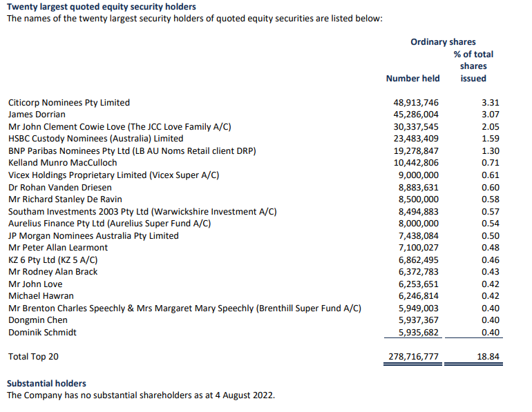Click the value 8,494,883
The height and width of the screenshot is (412, 532).
coord(419,212)
